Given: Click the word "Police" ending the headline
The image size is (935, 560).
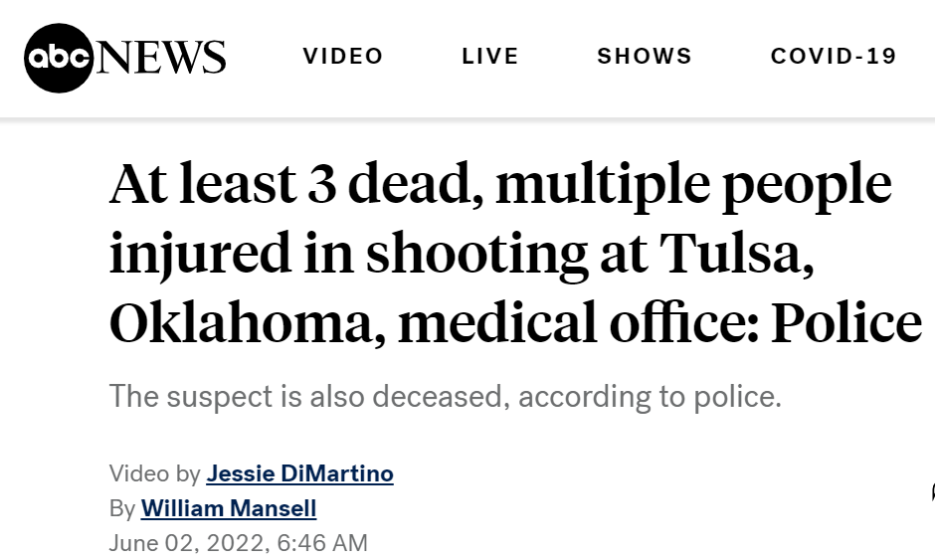Looking at the screenshot, I should point(846,322).
